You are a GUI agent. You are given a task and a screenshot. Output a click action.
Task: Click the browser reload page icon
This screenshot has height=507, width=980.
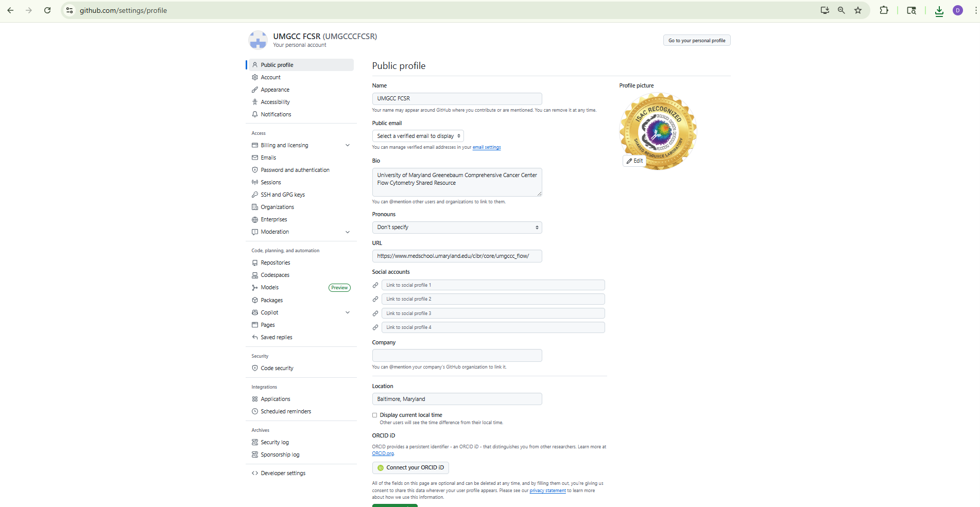point(47,10)
